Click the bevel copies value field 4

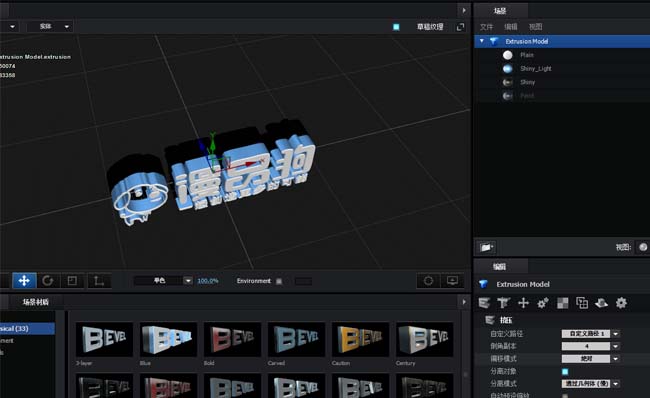586,346
